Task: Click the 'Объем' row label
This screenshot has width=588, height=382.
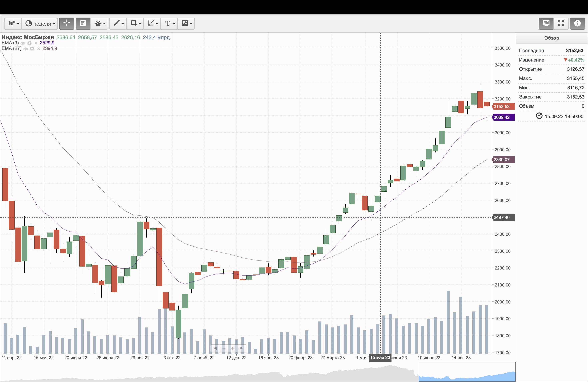Action: (x=527, y=106)
